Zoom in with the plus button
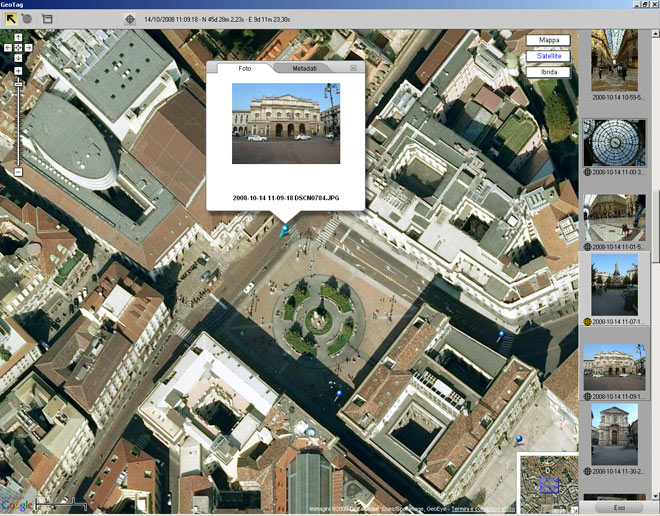Screen dimensions: 660x516 click(18, 71)
